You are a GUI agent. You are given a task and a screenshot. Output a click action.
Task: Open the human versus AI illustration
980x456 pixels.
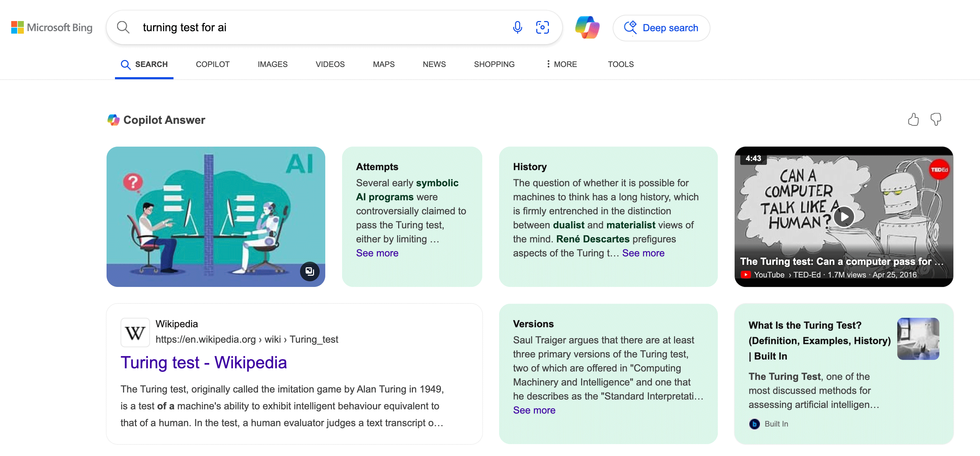click(216, 216)
